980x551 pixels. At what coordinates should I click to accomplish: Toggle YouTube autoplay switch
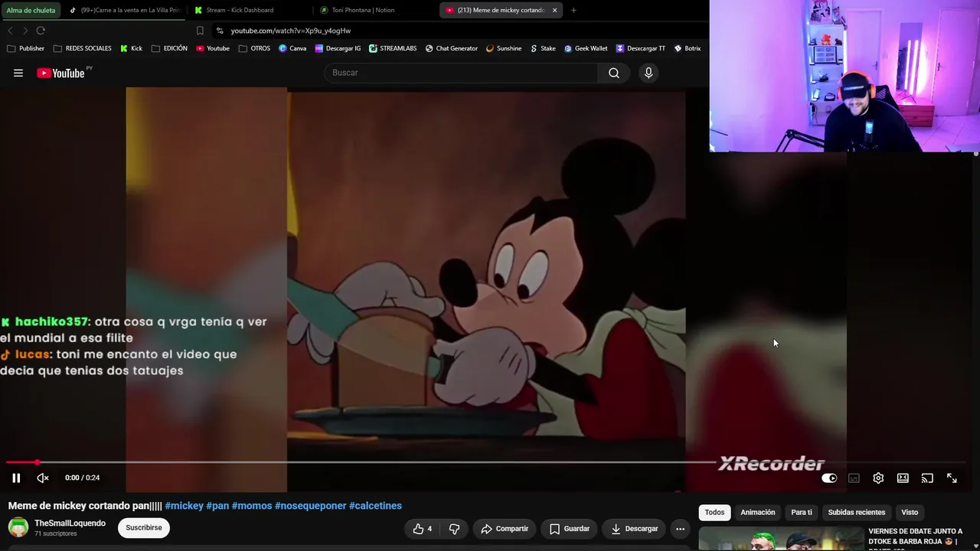pyautogui.click(x=829, y=478)
